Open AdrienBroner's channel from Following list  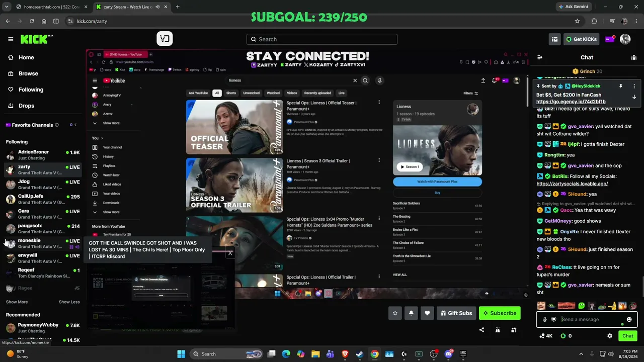coord(43,155)
